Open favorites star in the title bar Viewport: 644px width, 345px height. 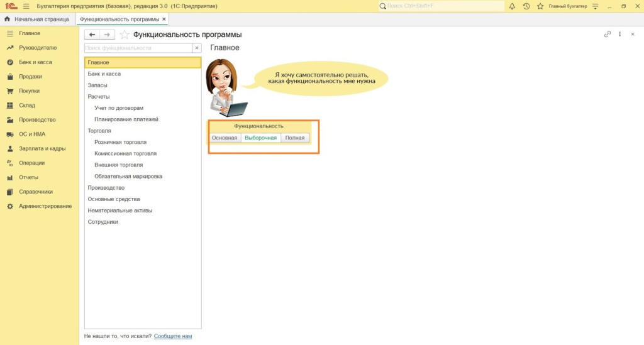click(x=540, y=6)
